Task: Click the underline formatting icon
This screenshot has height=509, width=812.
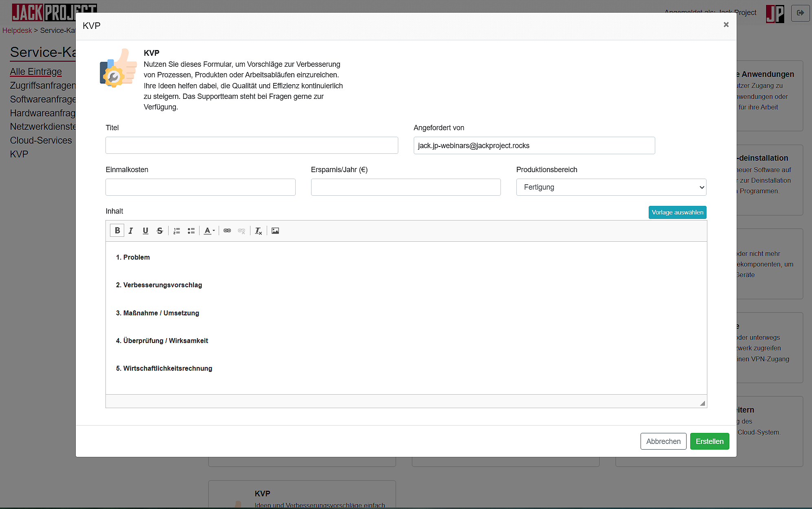Action: click(145, 231)
